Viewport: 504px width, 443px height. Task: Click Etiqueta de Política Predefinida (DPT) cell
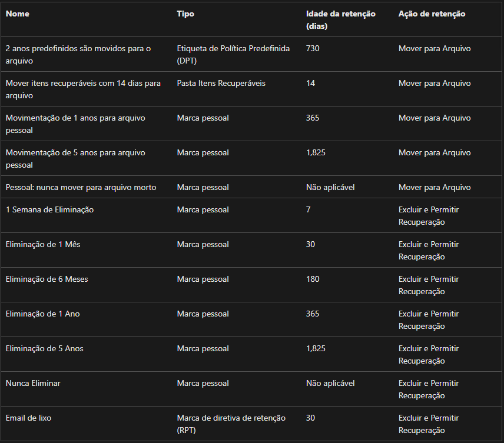point(233,54)
